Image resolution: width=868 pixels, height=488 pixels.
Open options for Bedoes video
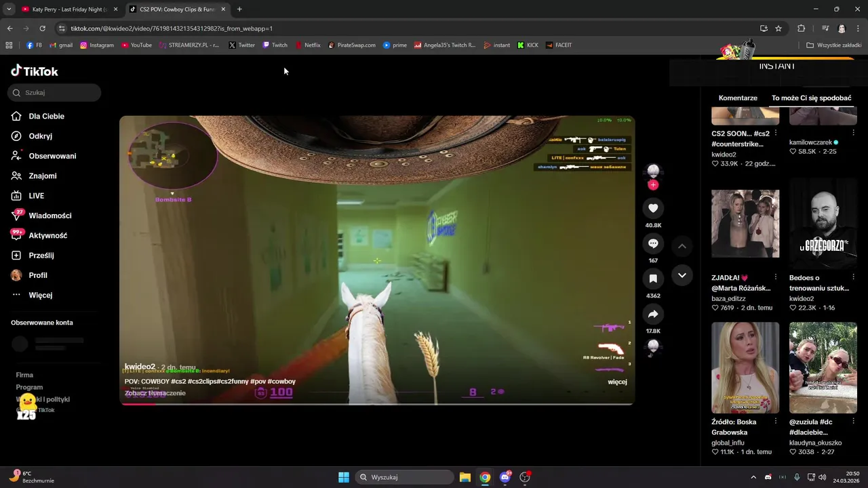point(853,277)
